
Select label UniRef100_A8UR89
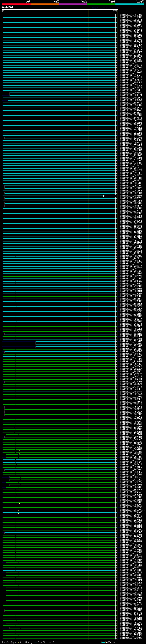coord(131,392)
